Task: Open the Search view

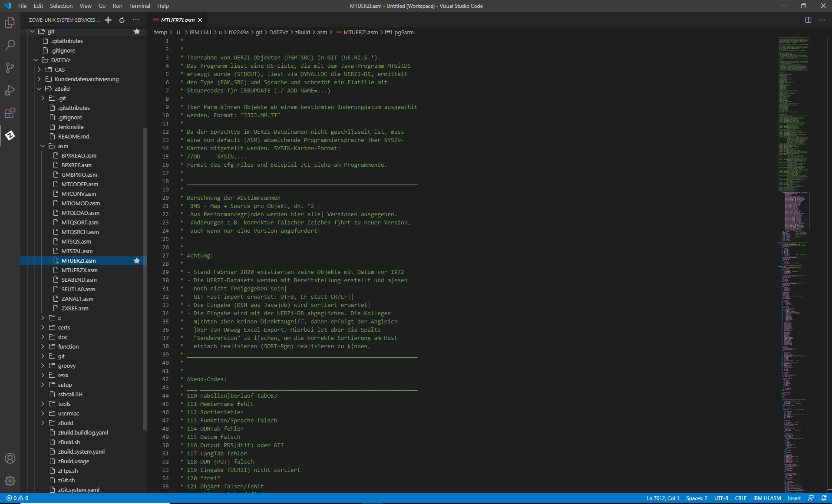Action: coord(10,45)
